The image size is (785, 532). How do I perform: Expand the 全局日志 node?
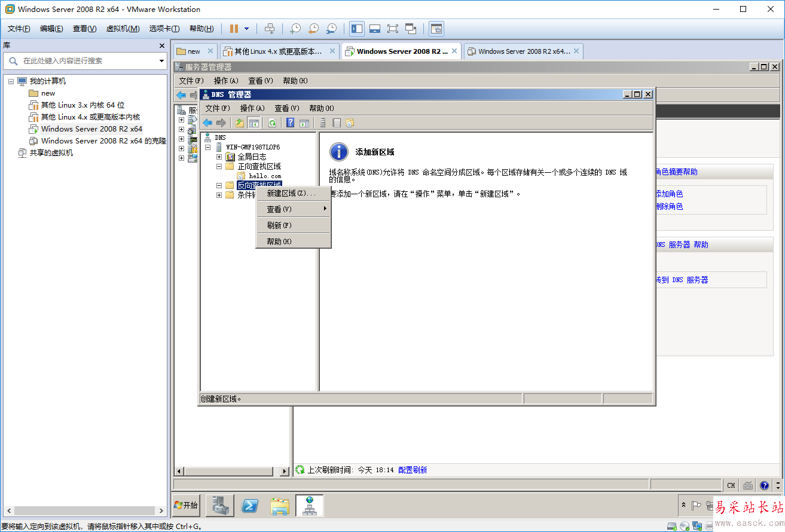[x=219, y=157]
